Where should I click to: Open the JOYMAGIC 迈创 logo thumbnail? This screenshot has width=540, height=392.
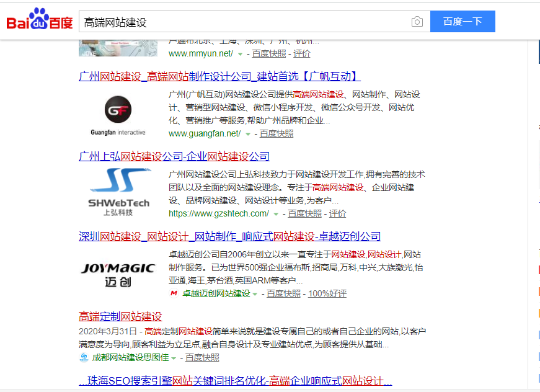(x=118, y=275)
